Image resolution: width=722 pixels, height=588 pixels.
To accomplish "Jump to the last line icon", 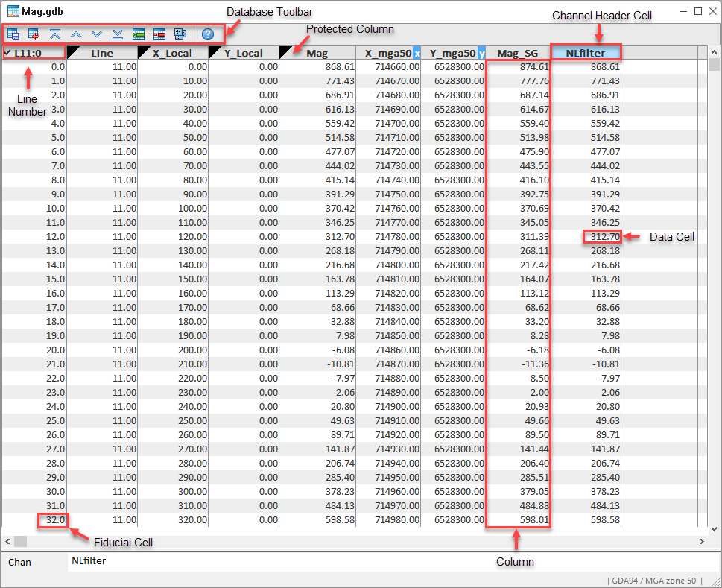I will (118, 34).
